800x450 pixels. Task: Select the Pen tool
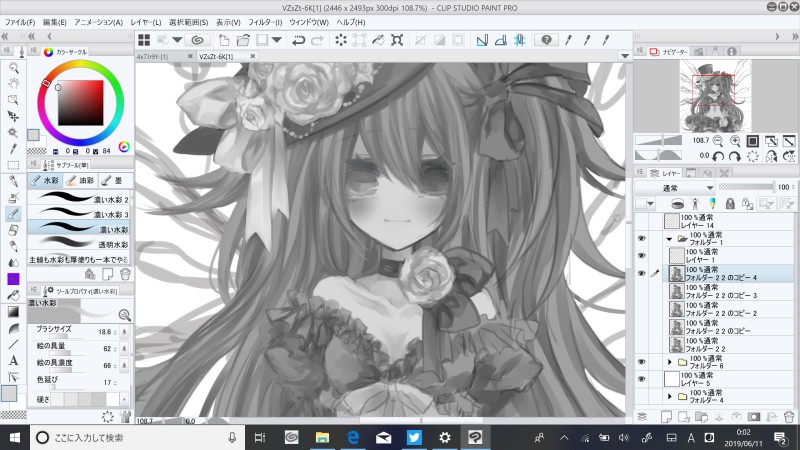[13, 181]
